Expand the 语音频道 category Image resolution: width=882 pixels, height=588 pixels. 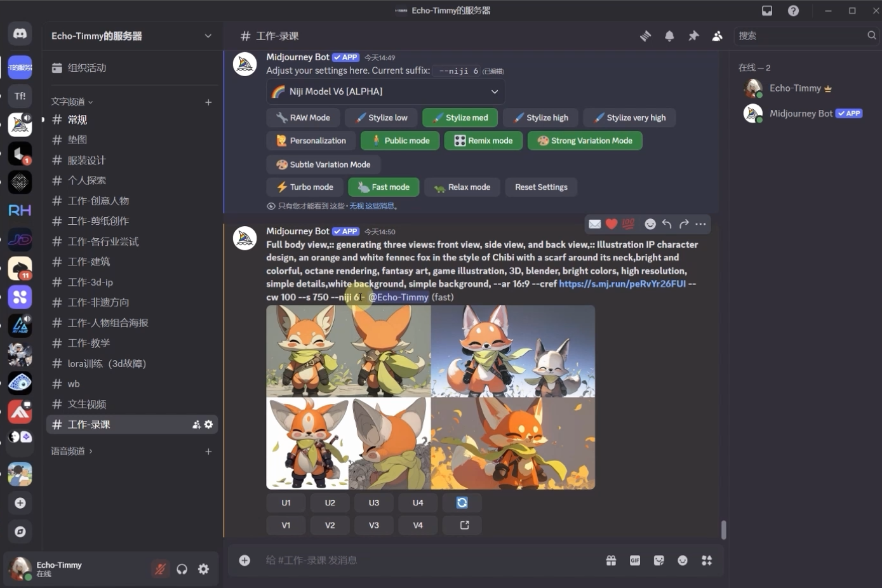pyautogui.click(x=72, y=451)
